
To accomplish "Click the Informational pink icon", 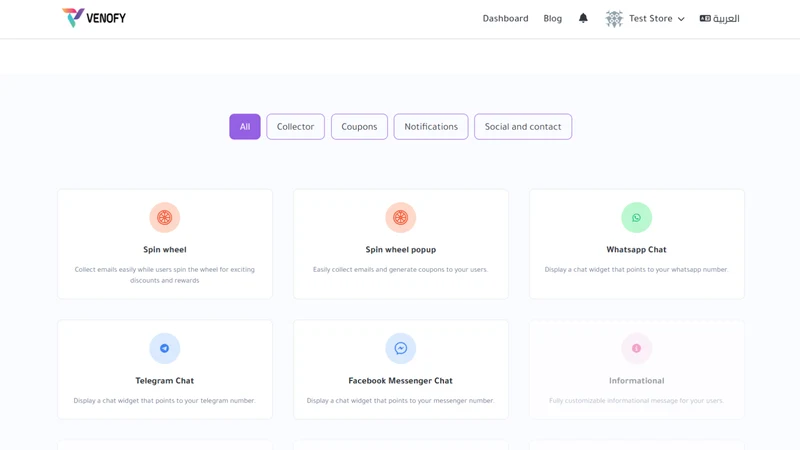I will (636, 348).
